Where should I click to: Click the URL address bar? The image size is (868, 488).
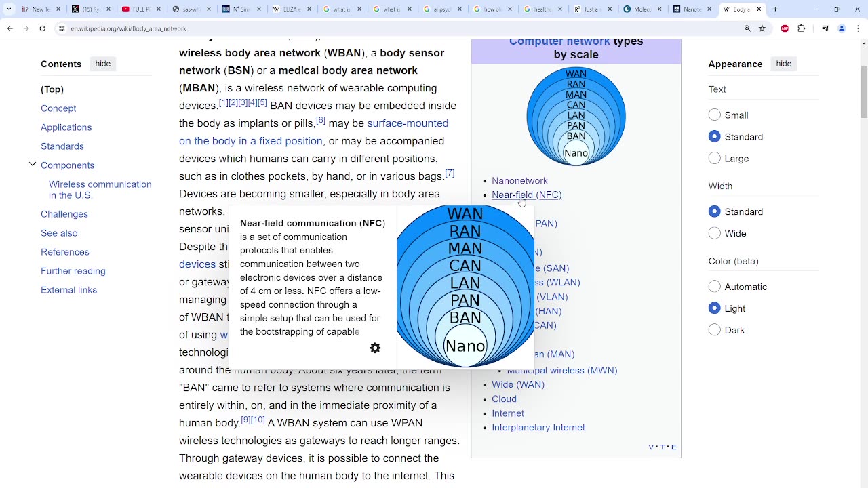[400, 28]
